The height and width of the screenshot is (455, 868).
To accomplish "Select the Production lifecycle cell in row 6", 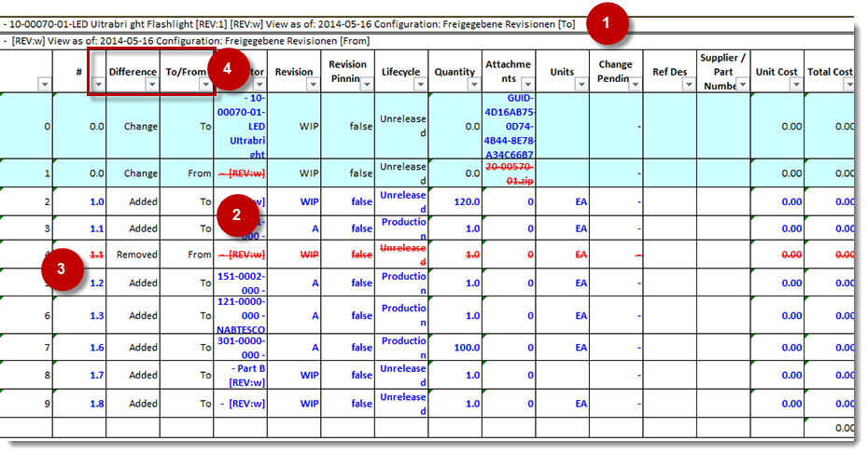I will [x=401, y=316].
